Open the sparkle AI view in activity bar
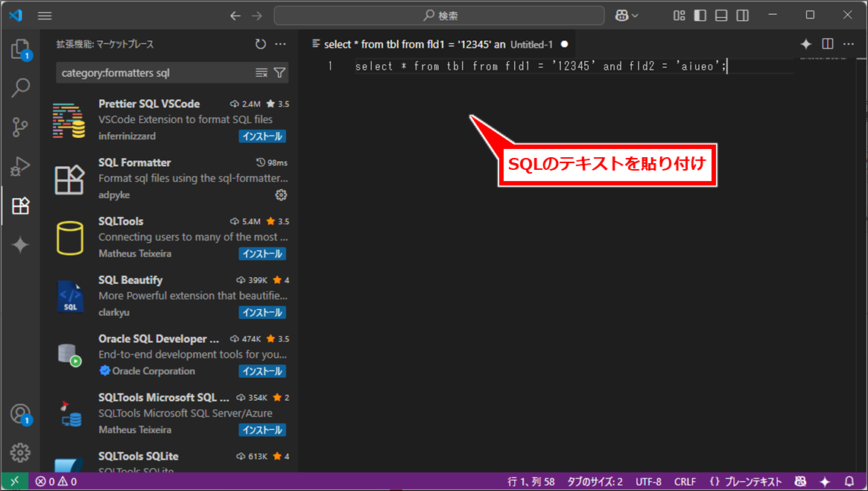 pos(20,244)
